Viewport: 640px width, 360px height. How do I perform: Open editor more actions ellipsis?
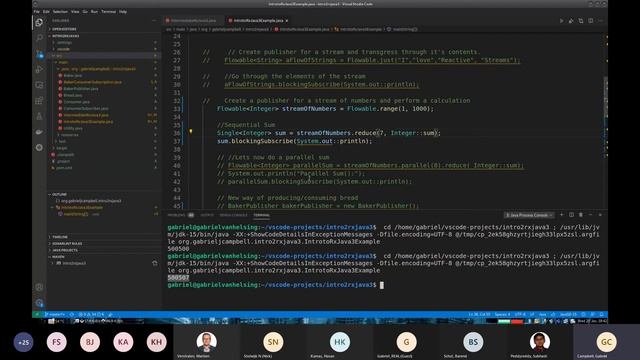click(x=600, y=21)
